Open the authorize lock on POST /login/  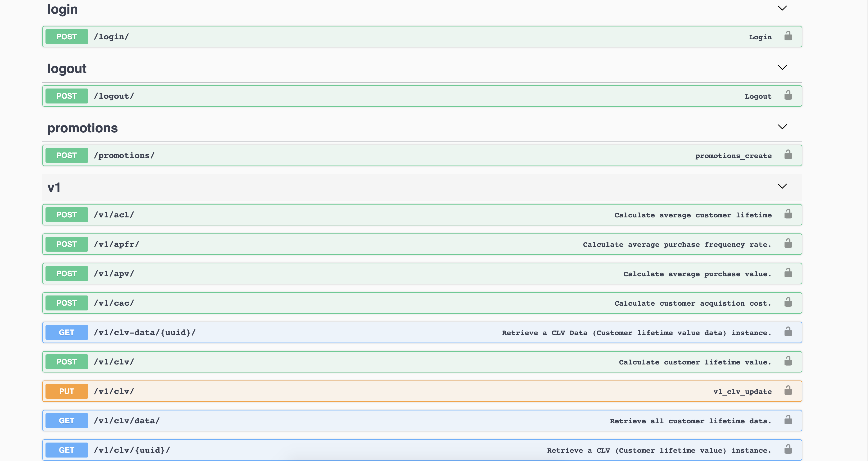(x=789, y=36)
